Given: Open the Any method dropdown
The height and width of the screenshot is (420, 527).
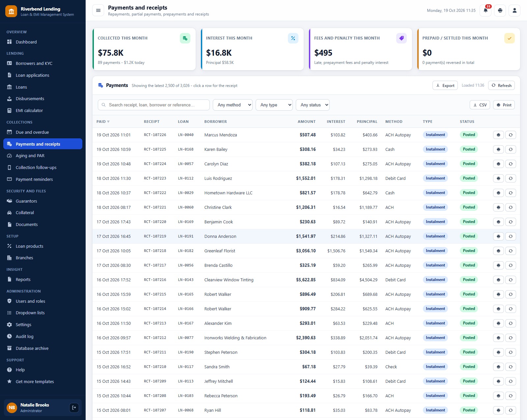Looking at the screenshot, I should pos(233,105).
